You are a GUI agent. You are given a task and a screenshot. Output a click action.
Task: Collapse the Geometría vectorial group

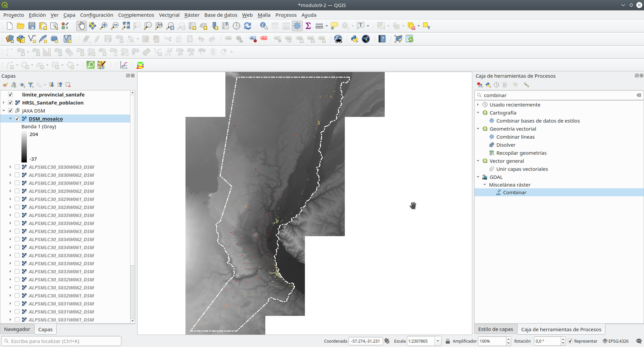[478, 129]
